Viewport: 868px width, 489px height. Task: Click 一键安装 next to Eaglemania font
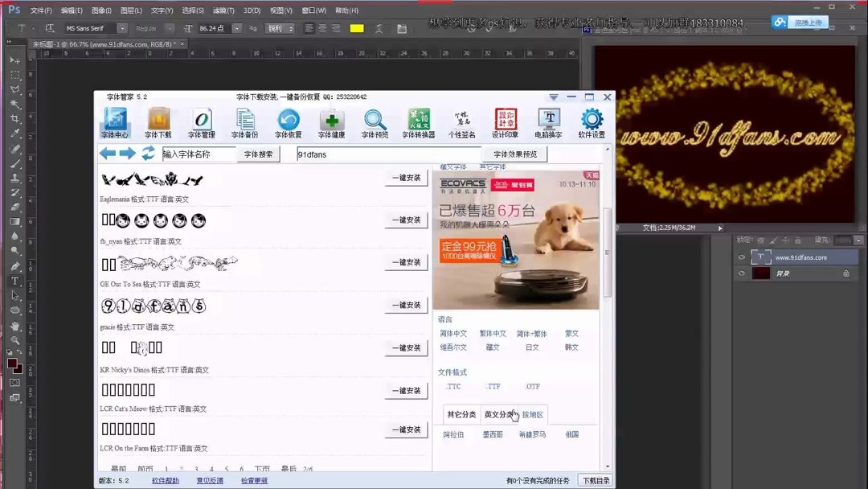point(405,178)
